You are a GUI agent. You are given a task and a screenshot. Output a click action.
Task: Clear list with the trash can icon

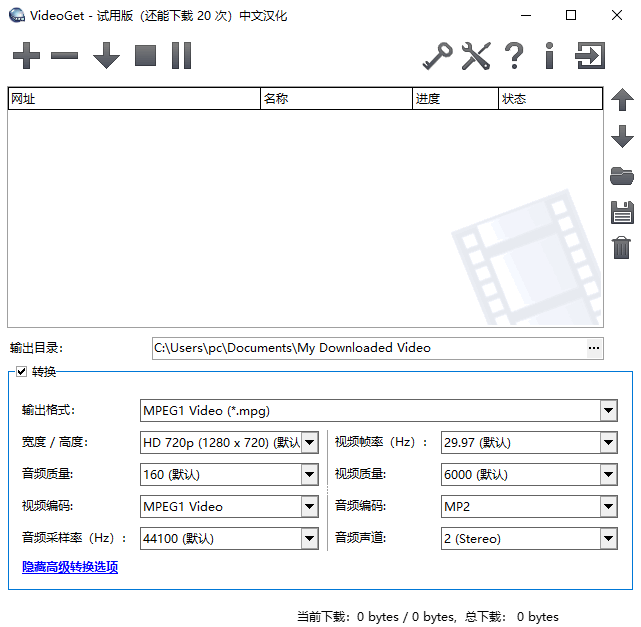pyautogui.click(x=621, y=248)
